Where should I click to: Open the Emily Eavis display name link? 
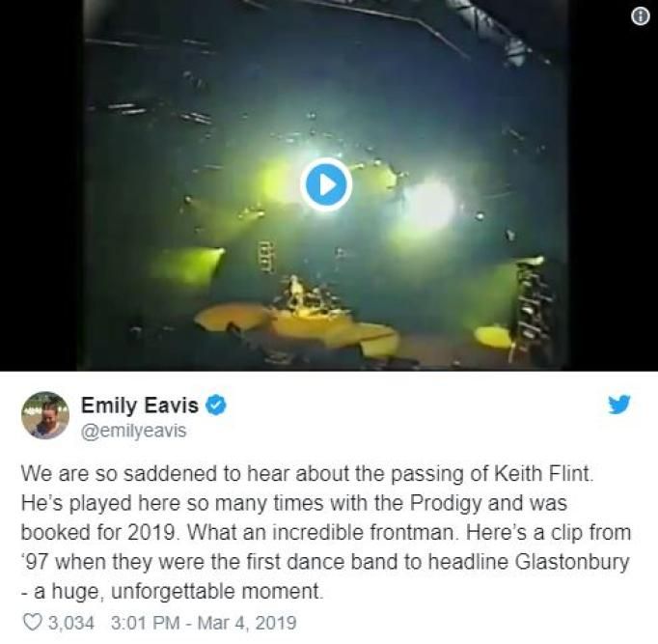pos(140,406)
